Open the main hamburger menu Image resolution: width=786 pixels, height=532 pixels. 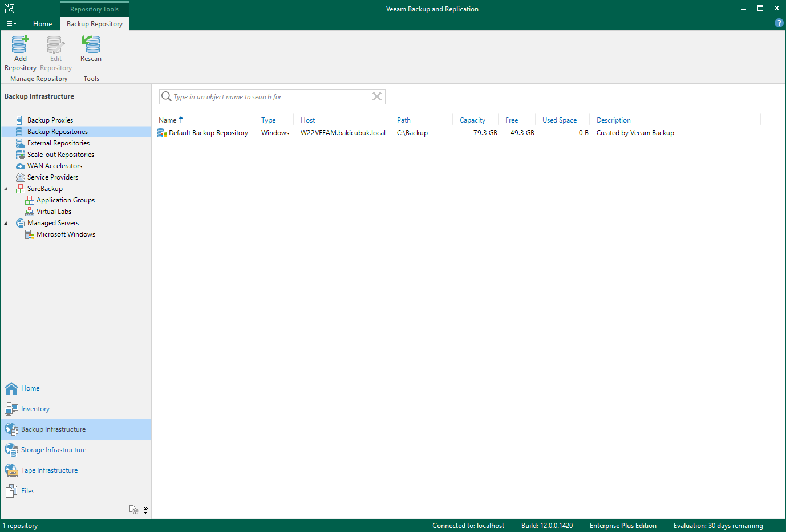tap(11, 23)
